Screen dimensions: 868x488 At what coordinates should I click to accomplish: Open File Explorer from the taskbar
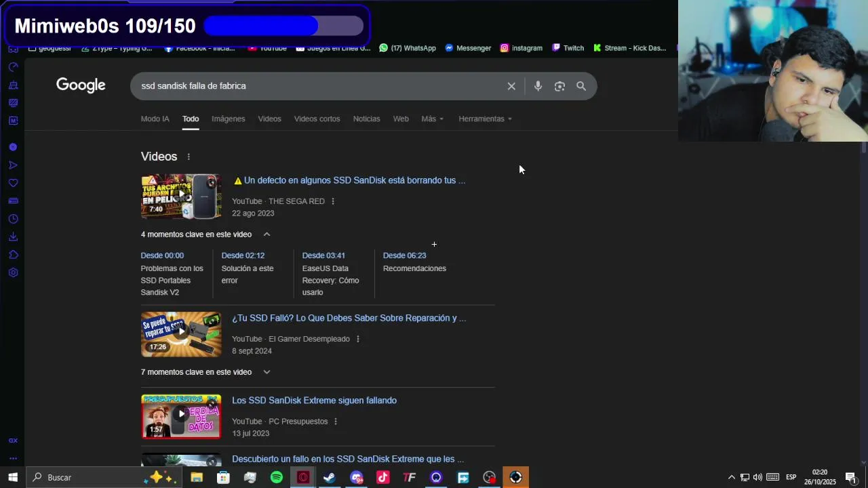197,477
